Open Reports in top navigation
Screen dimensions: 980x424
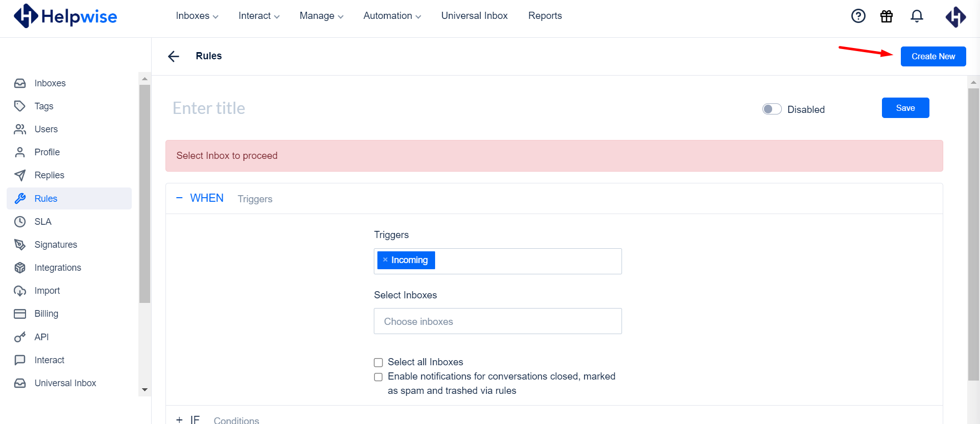coord(545,16)
